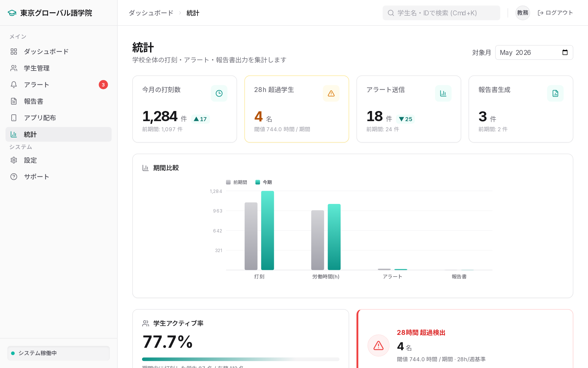Click the 報告書 document icon
The image size is (588, 368).
[14, 101]
